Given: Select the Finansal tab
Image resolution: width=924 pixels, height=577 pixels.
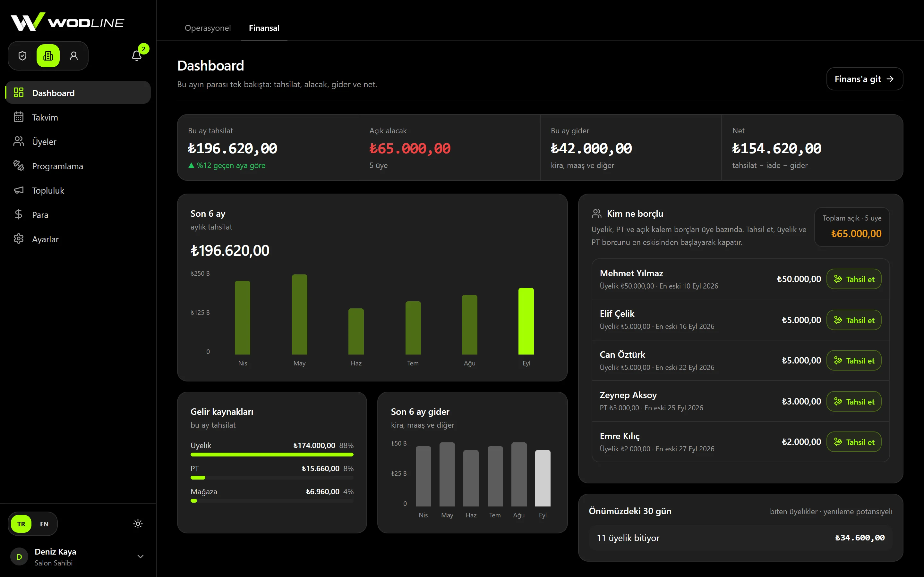Looking at the screenshot, I should pyautogui.click(x=264, y=28).
